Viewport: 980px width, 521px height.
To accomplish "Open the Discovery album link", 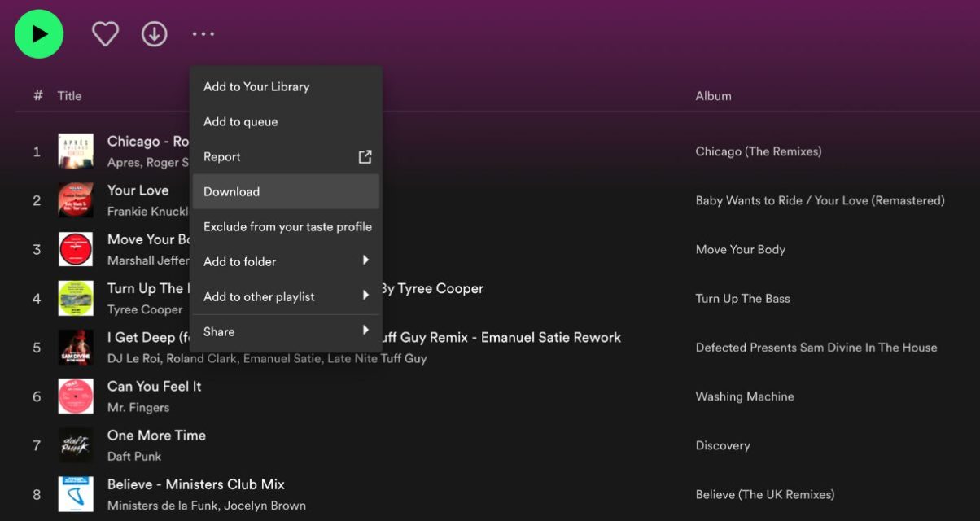I will click(722, 446).
